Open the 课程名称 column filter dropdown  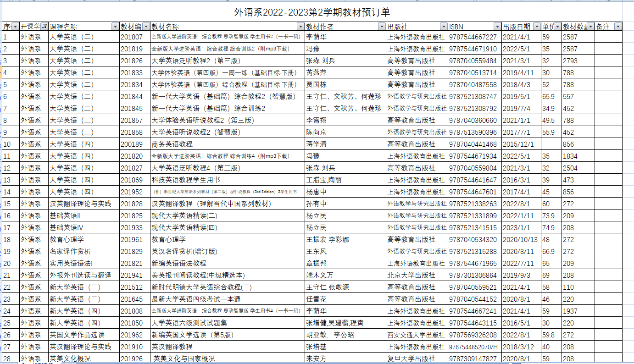[x=115, y=27]
